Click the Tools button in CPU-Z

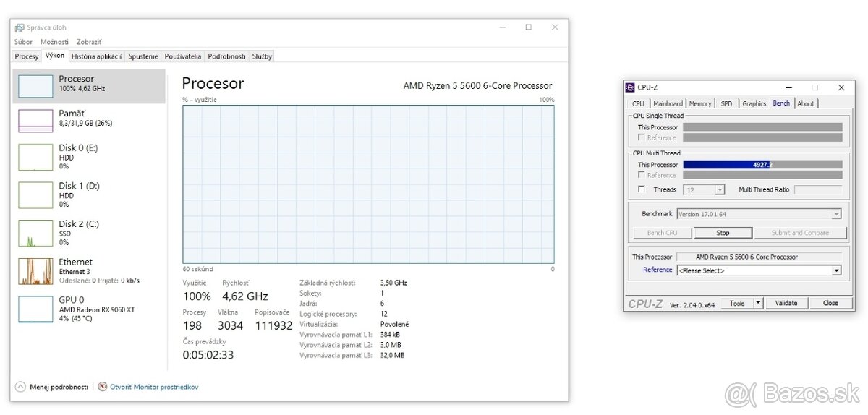(x=736, y=303)
